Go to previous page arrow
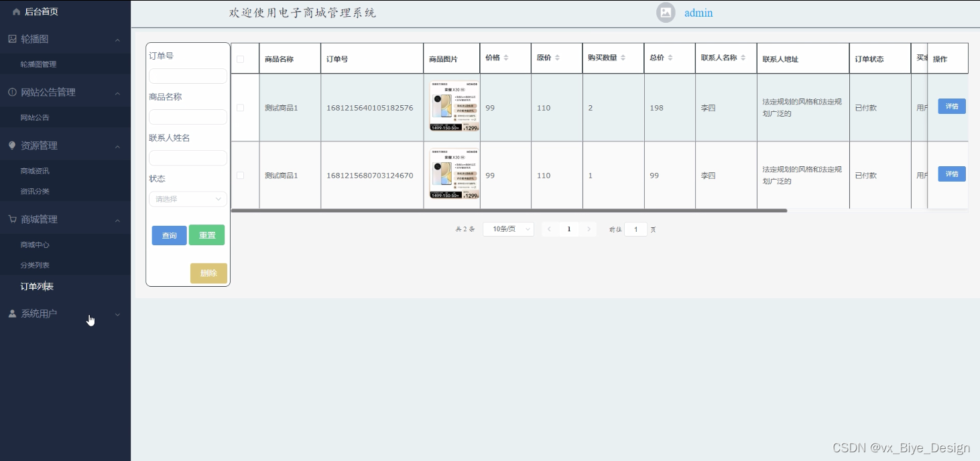Image resolution: width=980 pixels, height=461 pixels. (550, 229)
